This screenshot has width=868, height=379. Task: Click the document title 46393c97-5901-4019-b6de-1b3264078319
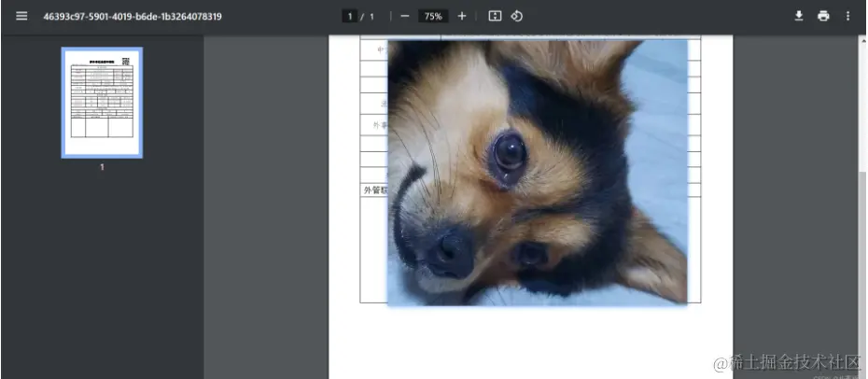coord(133,17)
